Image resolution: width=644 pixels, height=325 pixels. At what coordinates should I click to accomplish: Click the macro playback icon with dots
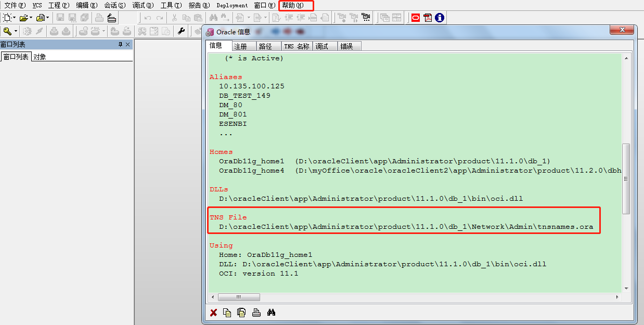tap(366, 18)
